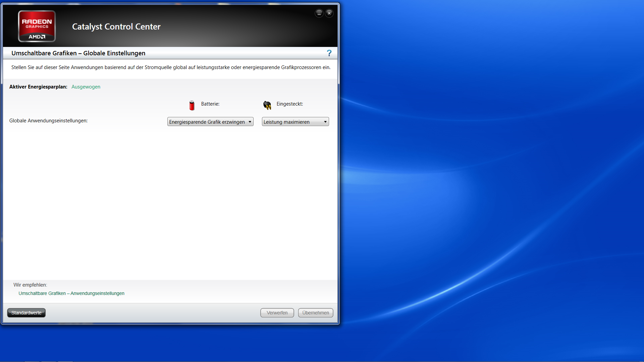Click the Verwerfen button

point(277,313)
